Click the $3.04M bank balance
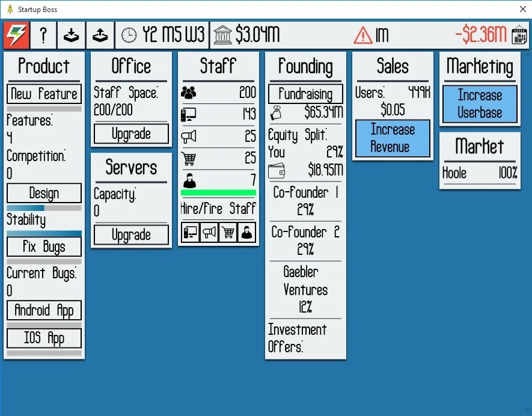This screenshot has width=532, height=416. (x=257, y=35)
